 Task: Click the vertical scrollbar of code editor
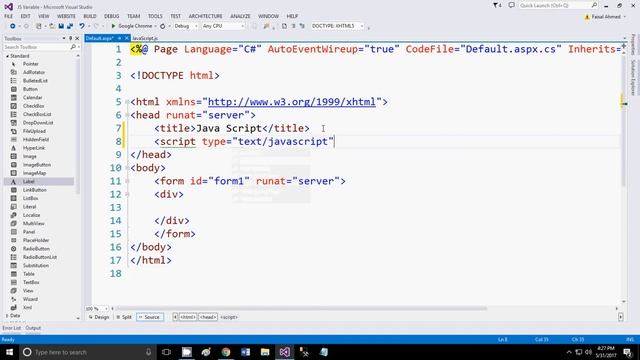(x=623, y=121)
